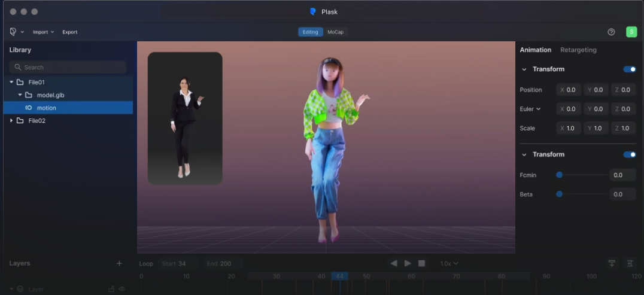Stop the animation playback
The image size is (644, 295).
click(x=421, y=263)
